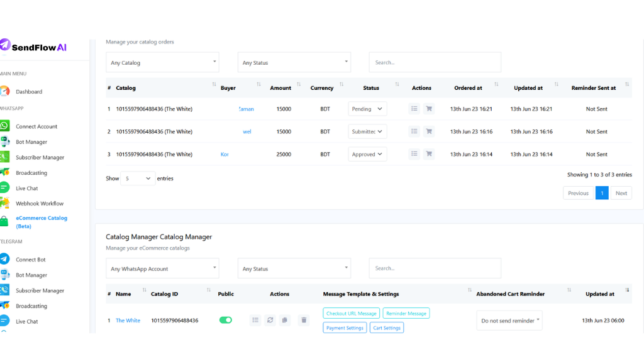Change Submitted status dropdown for order 2
This screenshot has height=362, width=644.
click(367, 131)
